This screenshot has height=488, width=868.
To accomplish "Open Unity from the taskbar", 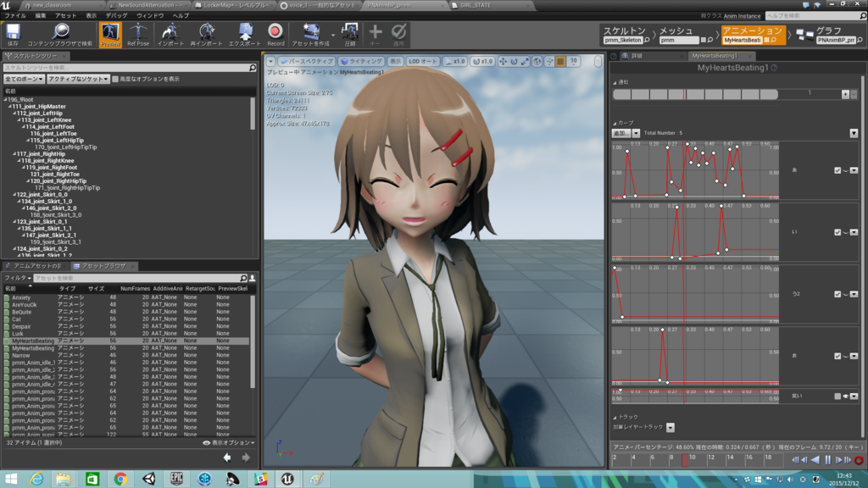I will point(148,479).
